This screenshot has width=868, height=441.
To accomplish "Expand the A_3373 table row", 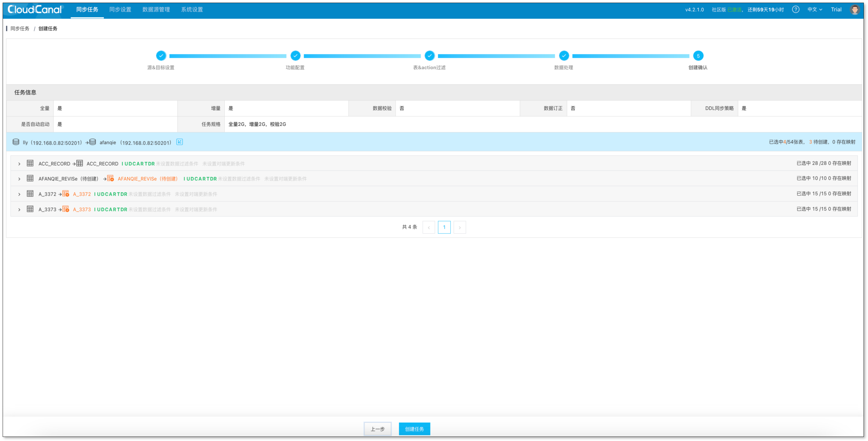I will pos(19,209).
